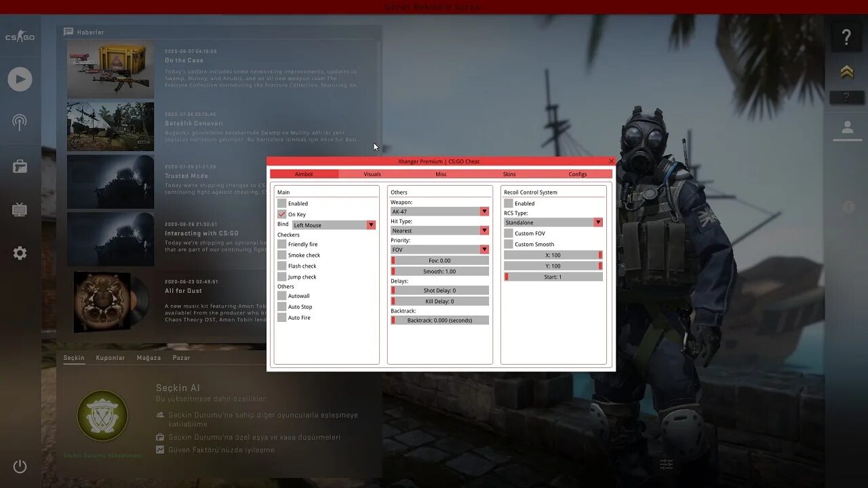Toggle the Friendly fire checkbox
868x488 pixels.
[x=282, y=244]
